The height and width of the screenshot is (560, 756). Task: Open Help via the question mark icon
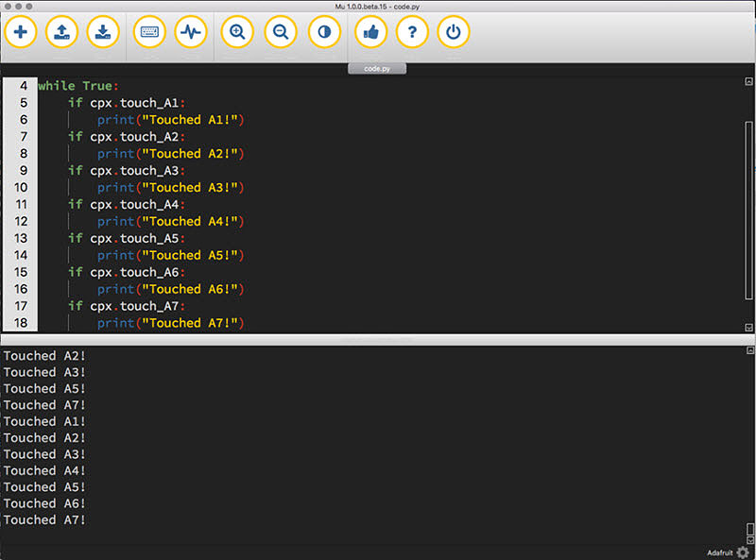(x=411, y=31)
